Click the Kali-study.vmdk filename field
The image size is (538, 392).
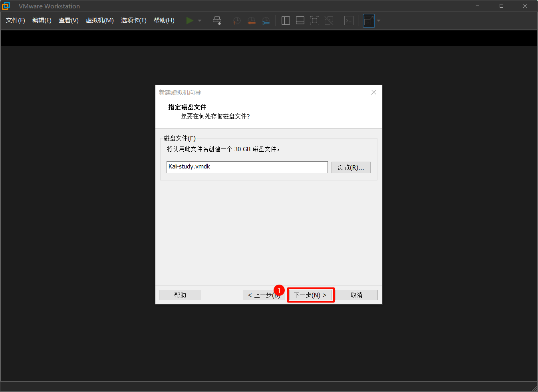(x=247, y=167)
